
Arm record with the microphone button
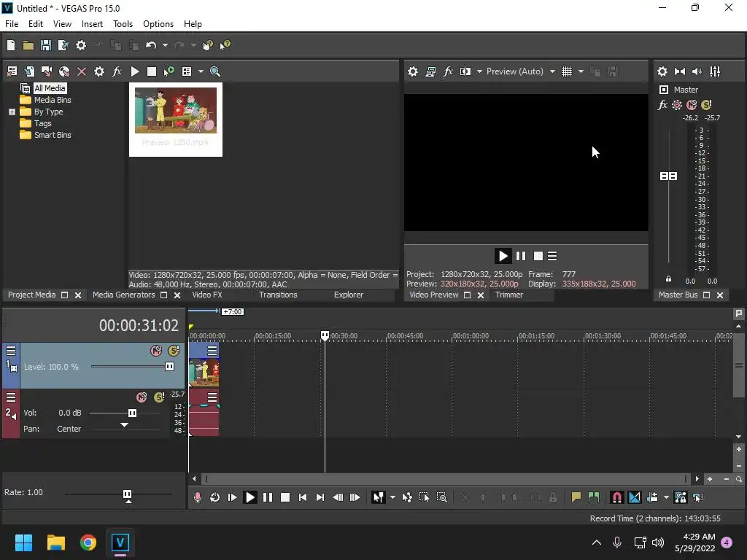[197, 497]
